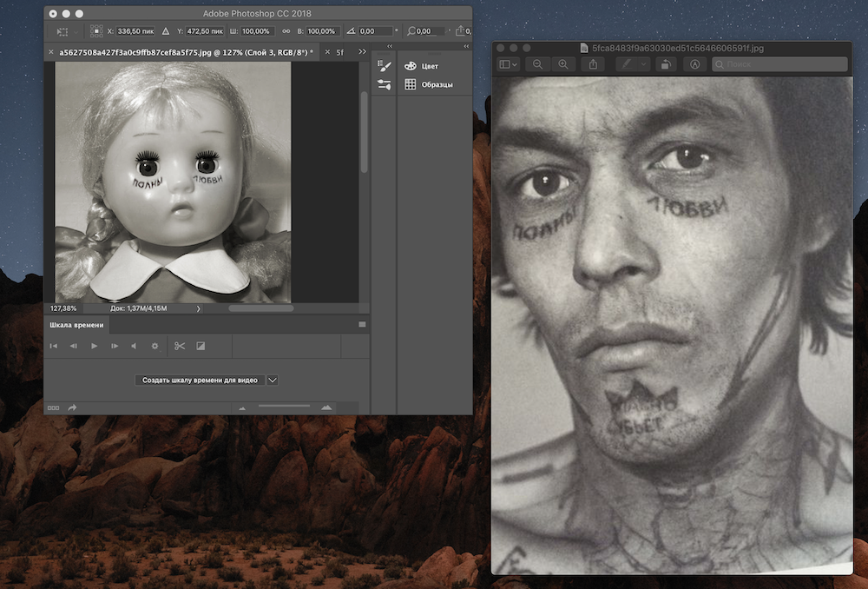The height and width of the screenshot is (589, 868).
Task: Zoom out in the Preview window
Action: 538,64
